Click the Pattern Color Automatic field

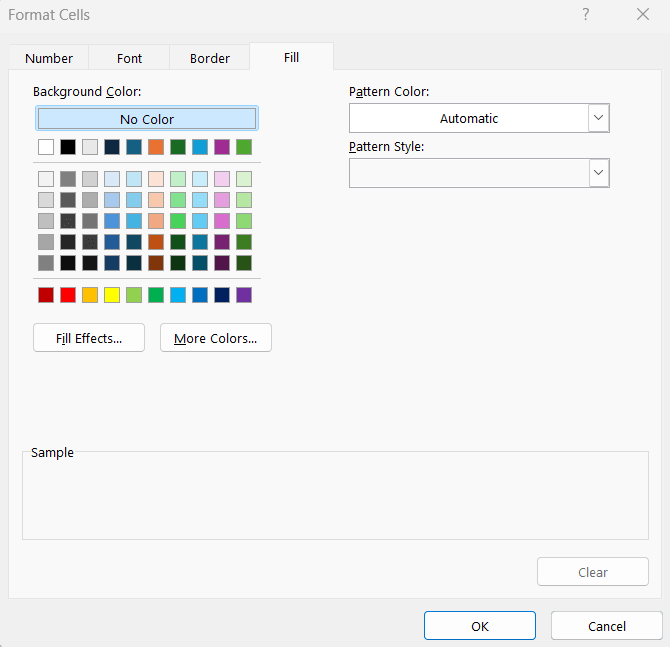click(469, 118)
